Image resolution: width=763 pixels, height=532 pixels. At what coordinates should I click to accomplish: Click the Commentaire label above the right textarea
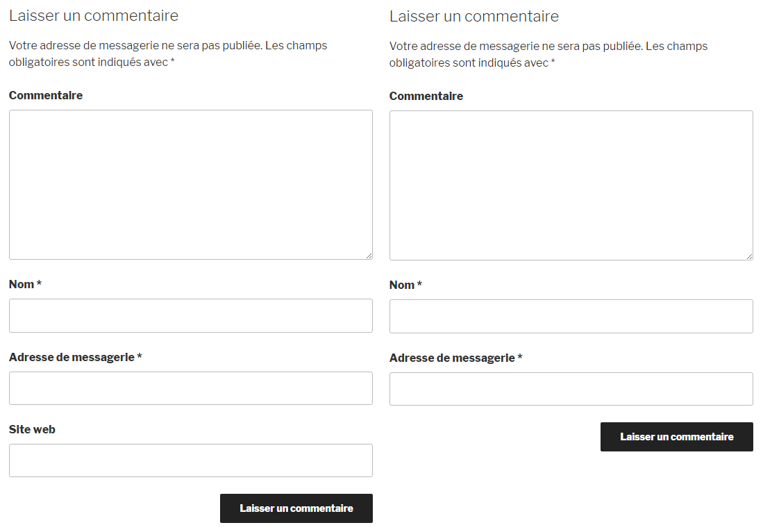click(x=426, y=96)
